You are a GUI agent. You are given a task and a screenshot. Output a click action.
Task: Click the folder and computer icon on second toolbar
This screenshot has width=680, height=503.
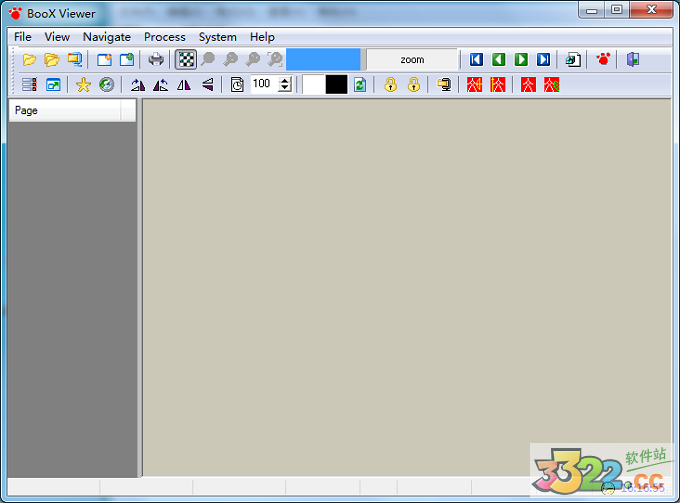[x=444, y=85]
